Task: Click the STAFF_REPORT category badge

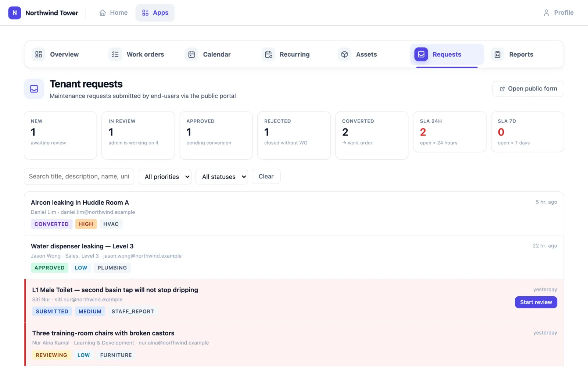Action: tap(133, 311)
